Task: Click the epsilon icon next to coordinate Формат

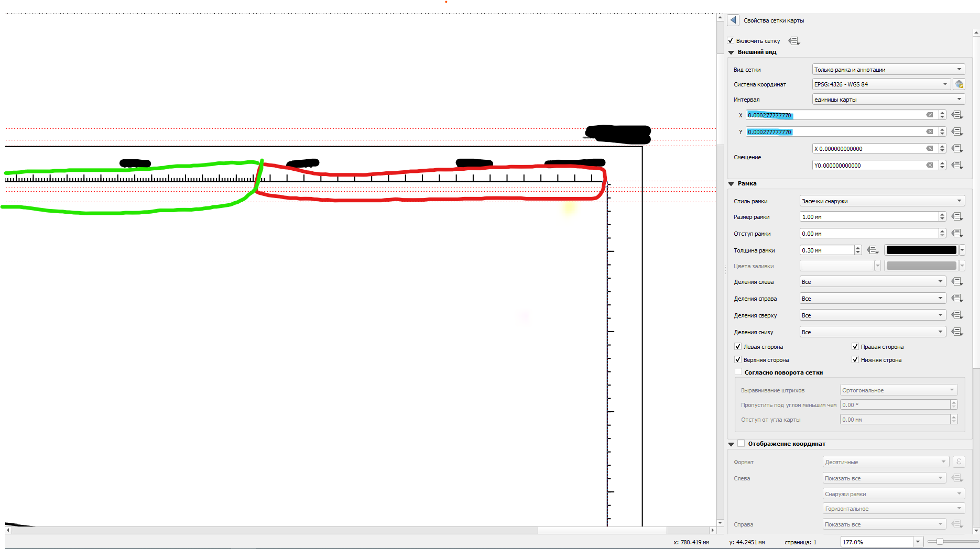Action: (959, 462)
